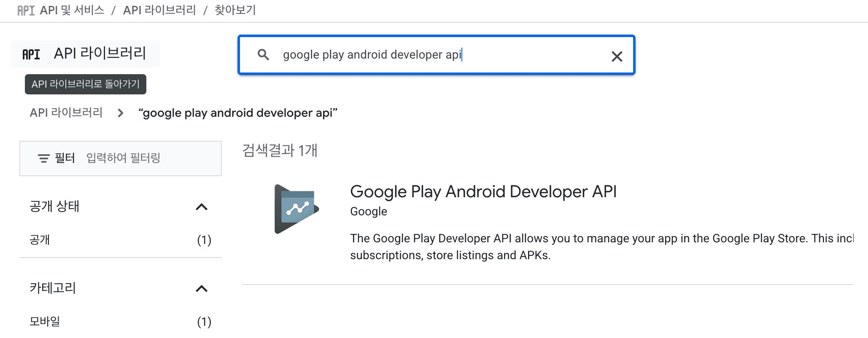This screenshot has width=868, height=338.
Task: Open the Google Play Android Developer API title link
Action: click(483, 192)
